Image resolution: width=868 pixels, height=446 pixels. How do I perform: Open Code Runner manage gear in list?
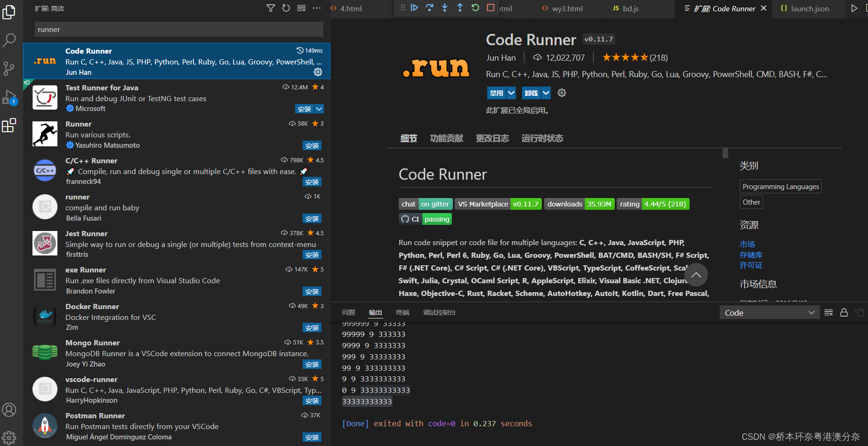point(318,72)
